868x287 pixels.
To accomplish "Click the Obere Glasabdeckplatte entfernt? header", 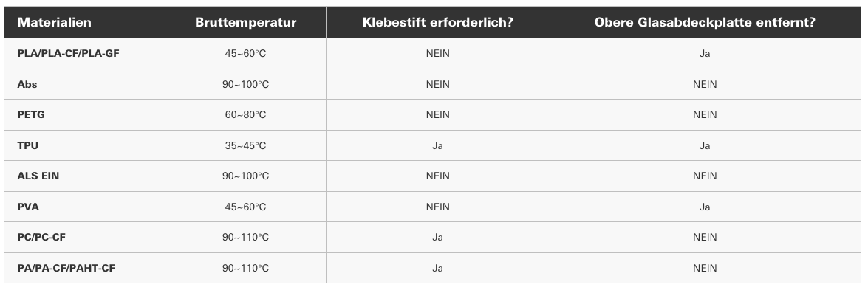I will coord(705,23).
